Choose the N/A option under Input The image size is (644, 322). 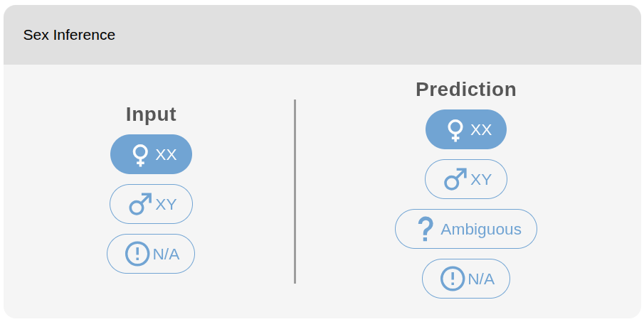pos(151,254)
